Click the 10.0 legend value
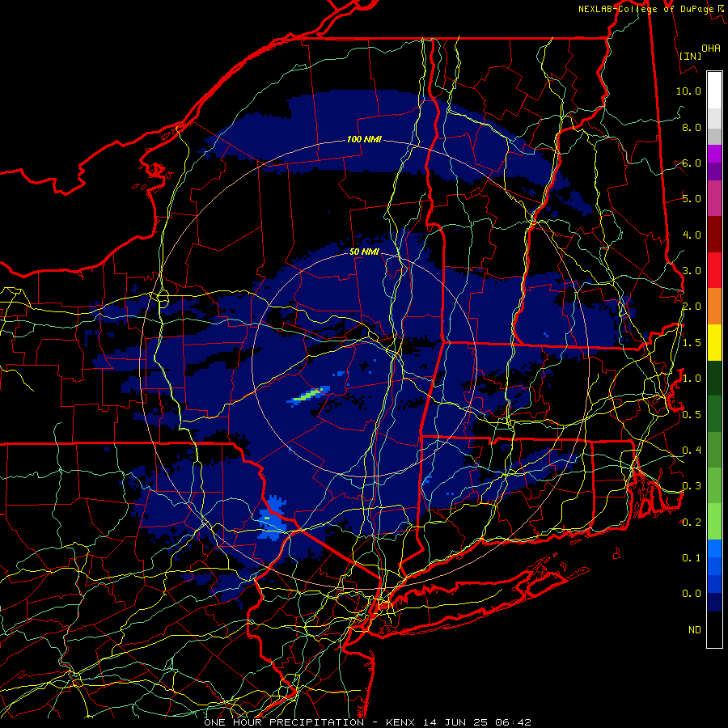The width and height of the screenshot is (728, 728). coord(688,91)
